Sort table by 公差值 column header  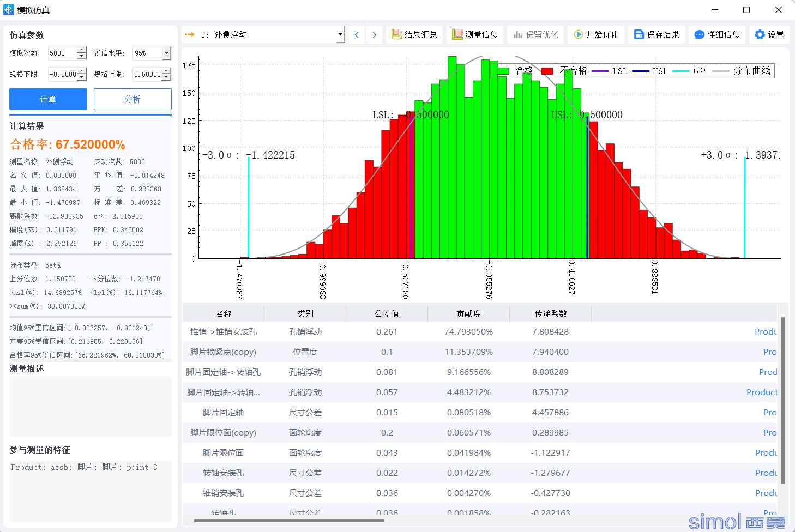[387, 313]
